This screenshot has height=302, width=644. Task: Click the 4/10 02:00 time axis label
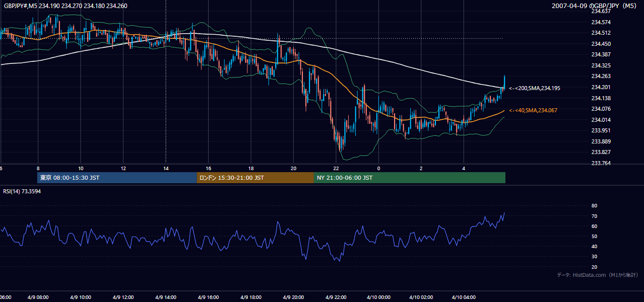421,297
